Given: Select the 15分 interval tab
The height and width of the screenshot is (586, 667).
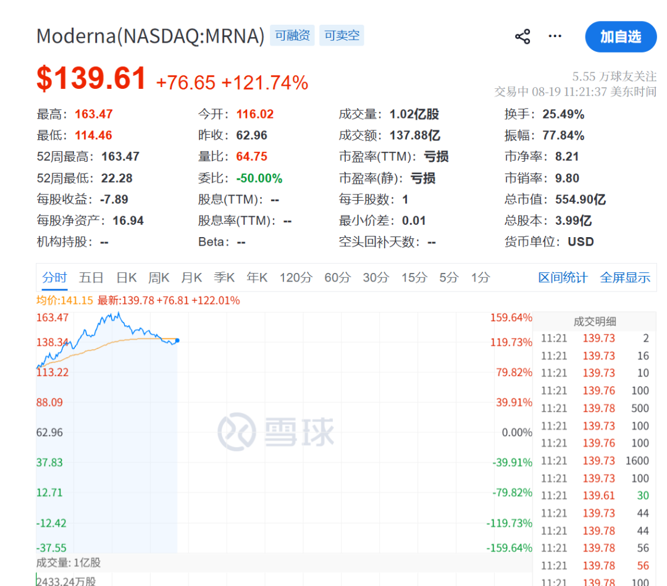Looking at the screenshot, I should 414,278.
